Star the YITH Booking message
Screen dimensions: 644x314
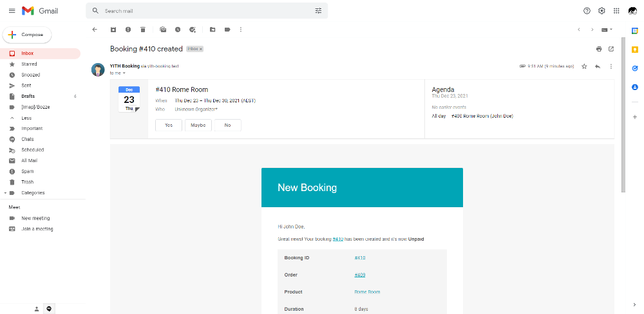click(584, 66)
